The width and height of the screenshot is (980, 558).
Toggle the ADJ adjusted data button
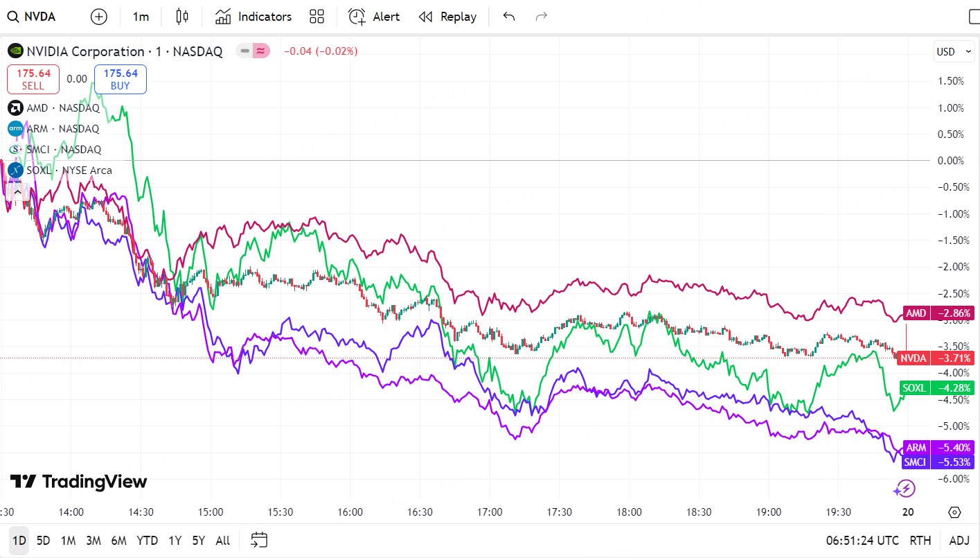tap(959, 541)
